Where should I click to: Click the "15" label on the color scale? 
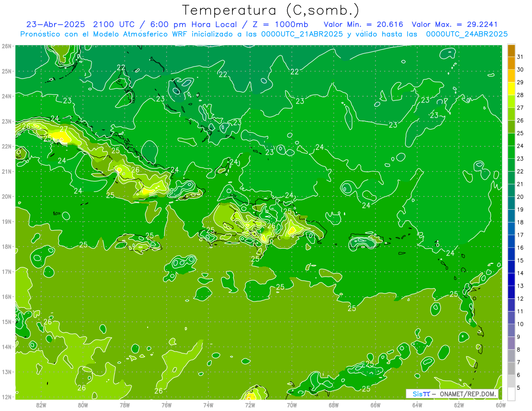tap(520, 260)
